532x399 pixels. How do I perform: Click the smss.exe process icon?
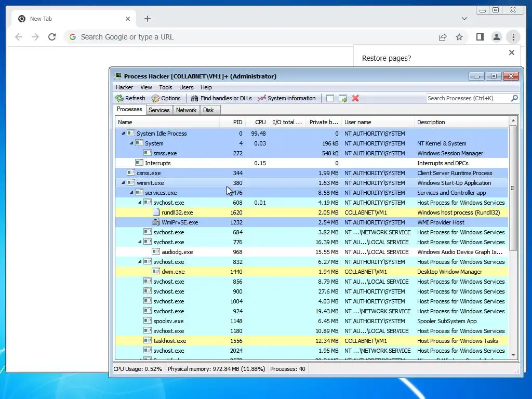point(148,153)
